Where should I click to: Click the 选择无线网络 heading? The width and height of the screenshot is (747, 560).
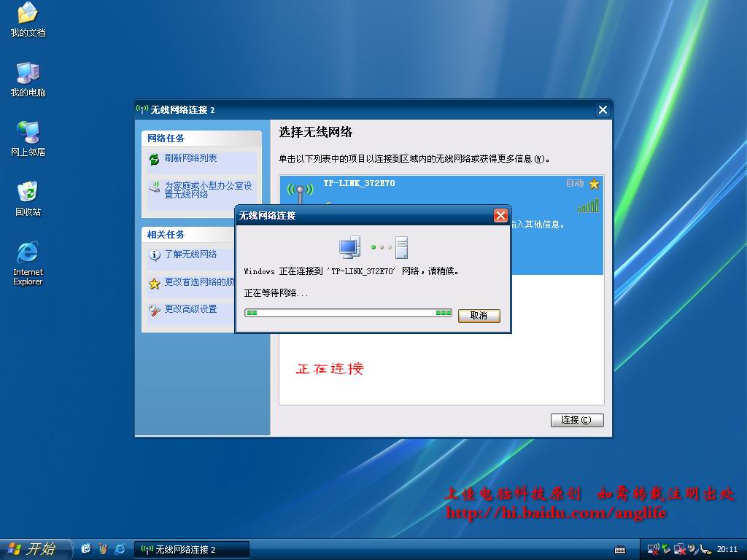pos(315,132)
